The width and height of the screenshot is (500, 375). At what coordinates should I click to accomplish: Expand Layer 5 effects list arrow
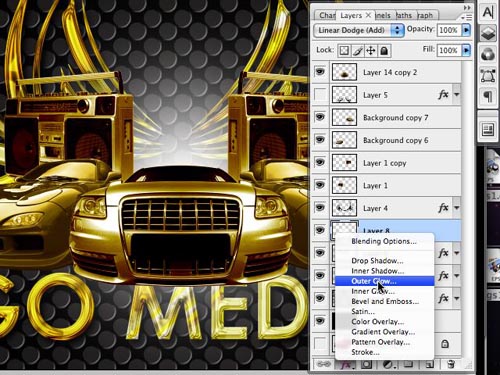click(x=457, y=95)
